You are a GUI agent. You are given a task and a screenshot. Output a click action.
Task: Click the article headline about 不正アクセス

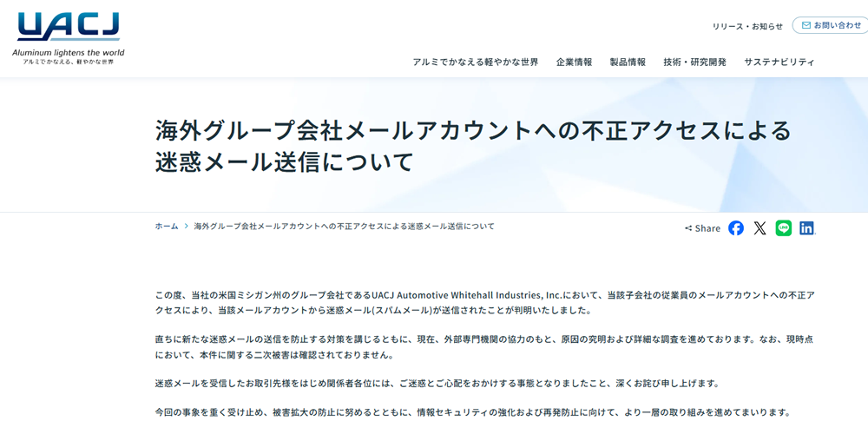tap(473, 146)
